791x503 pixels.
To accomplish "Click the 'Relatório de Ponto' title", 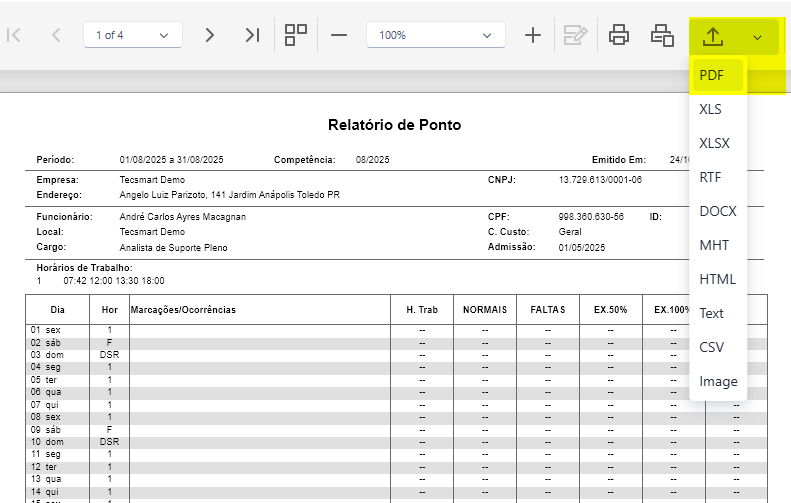I will pyautogui.click(x=394, y=125).
